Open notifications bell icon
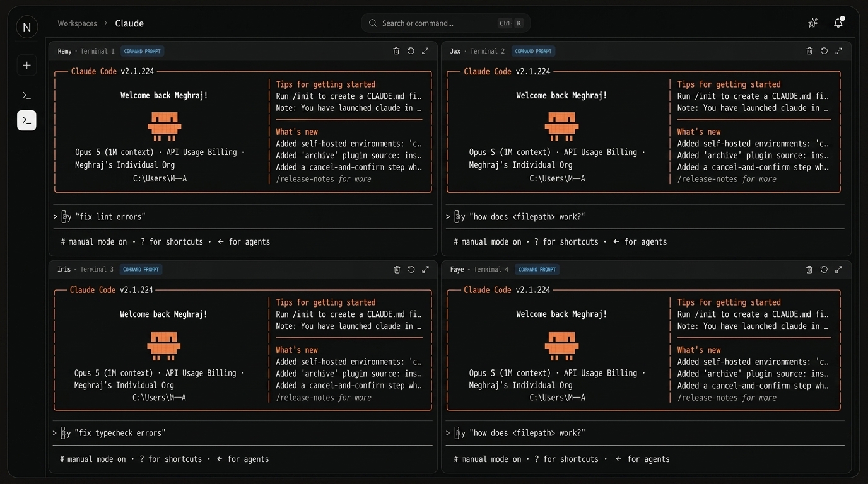The width and height of the screenshot is (868, 484). click(x=838, y=23)
